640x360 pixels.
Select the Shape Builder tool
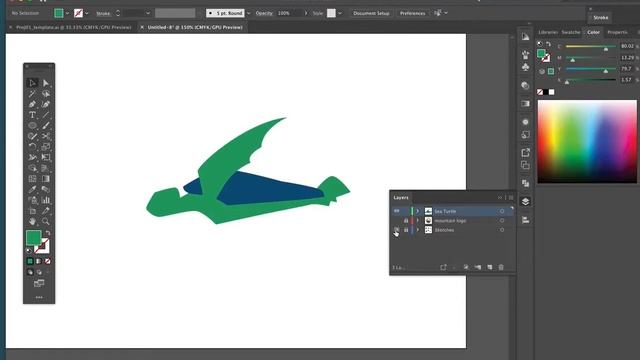click(32, 168)
